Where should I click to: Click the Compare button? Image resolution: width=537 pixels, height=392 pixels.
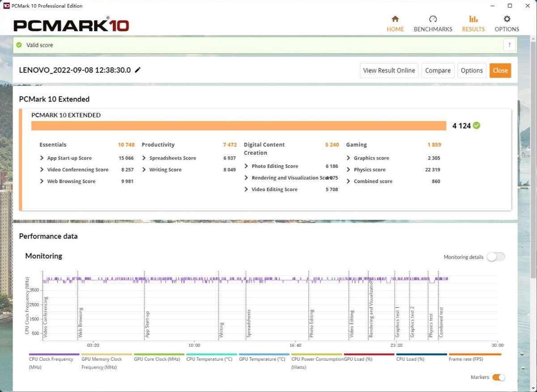point(438,71)
